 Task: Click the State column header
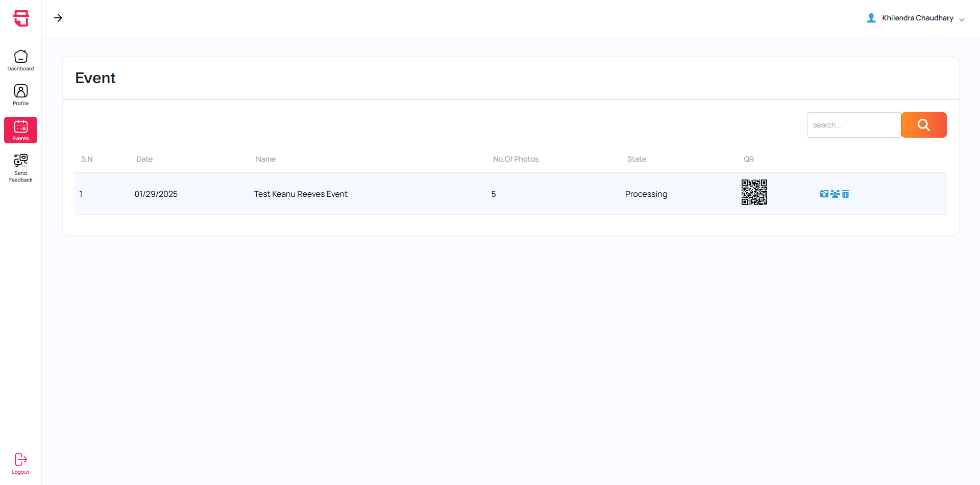click(x=636, y=159)
